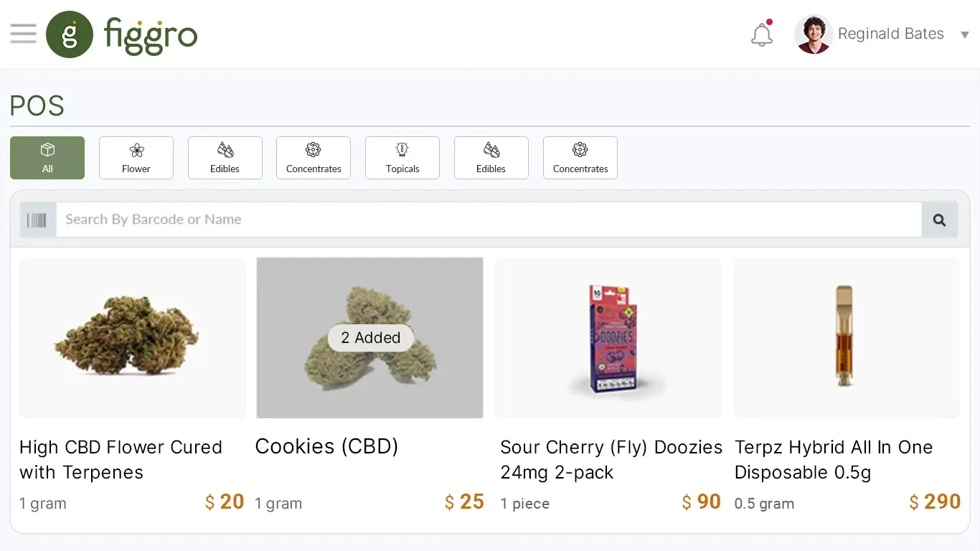This screenshot has width=980, height=551.
Task: Click Reginald Bates user name
Action: [x=890, y=34]
